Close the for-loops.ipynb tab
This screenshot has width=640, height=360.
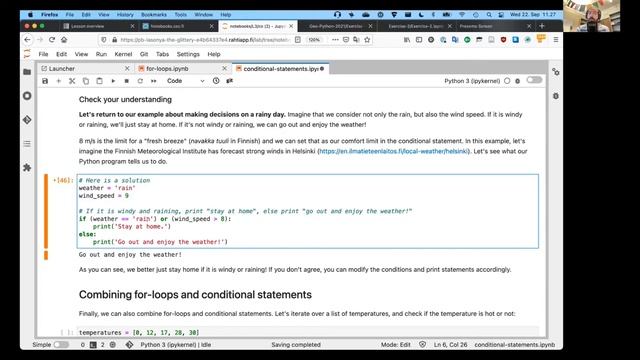[x=224, y=69]
